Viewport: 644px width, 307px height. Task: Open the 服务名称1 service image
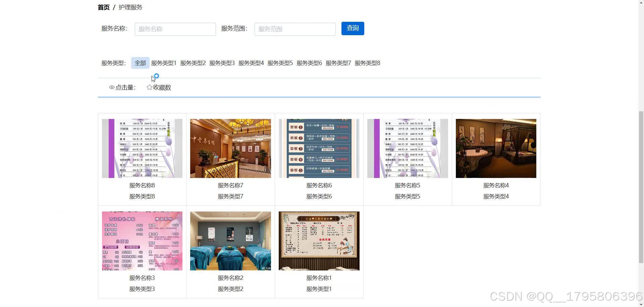click(x=318, y=241)
